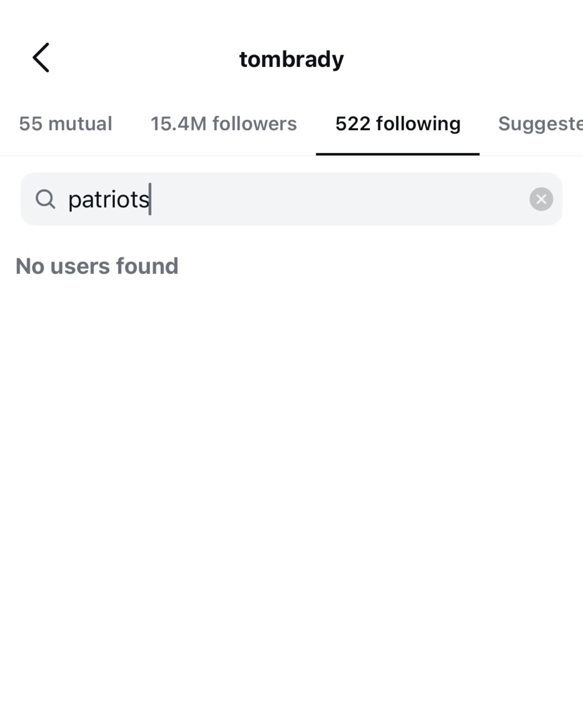The image size is (583, 728).
Task: Go back using the arrow icon
Action: 41,57
